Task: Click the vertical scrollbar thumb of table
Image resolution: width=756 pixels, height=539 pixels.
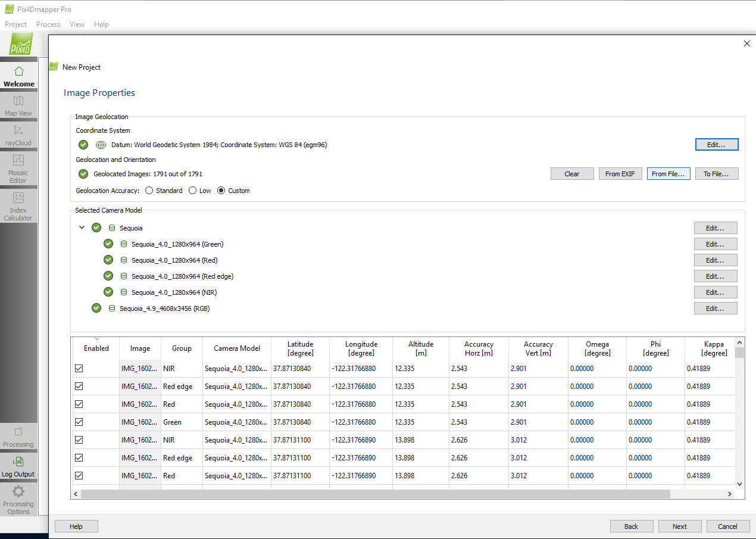Action: (740, 353)
